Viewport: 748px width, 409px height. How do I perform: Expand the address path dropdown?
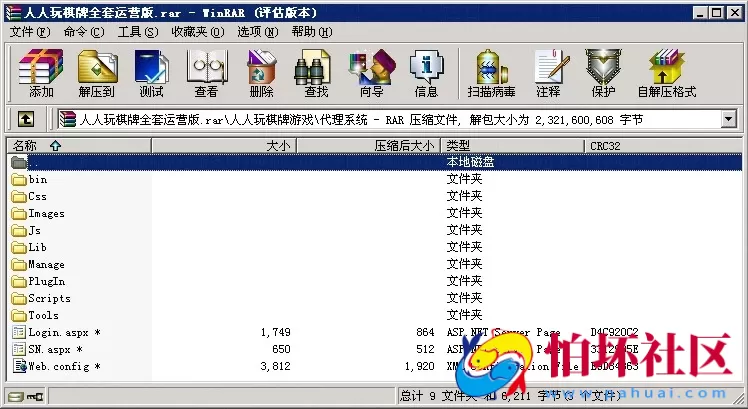tap(728, 119)
